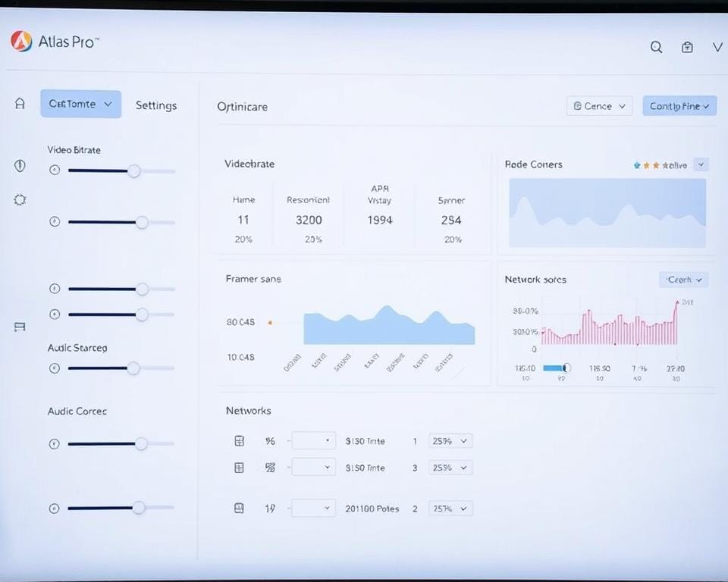The height and width of the screenshot is (582, 728).
Task: Click the Optinicare heading link
Action: click(x=242, y=107)
